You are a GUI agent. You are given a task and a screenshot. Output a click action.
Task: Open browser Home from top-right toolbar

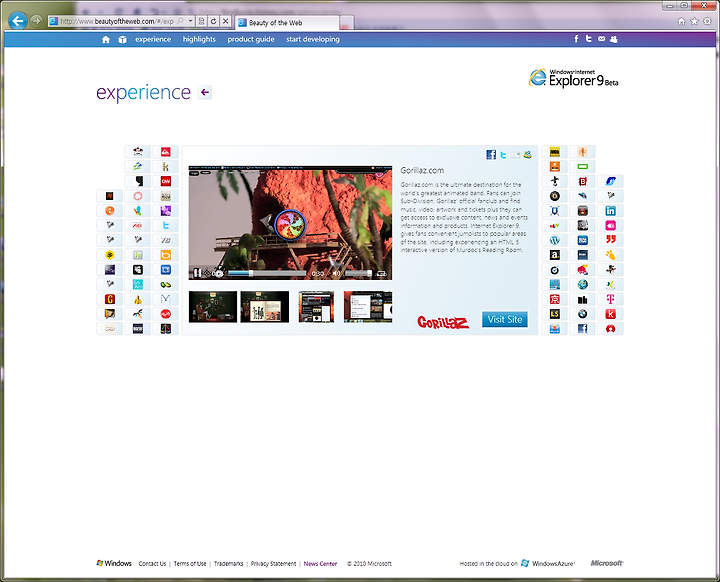click(681, 21)
